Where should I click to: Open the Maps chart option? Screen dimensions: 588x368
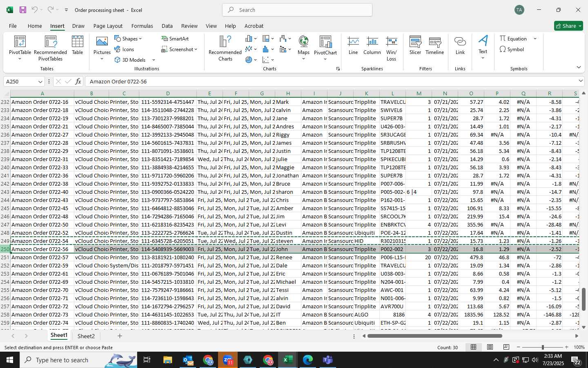303,48
